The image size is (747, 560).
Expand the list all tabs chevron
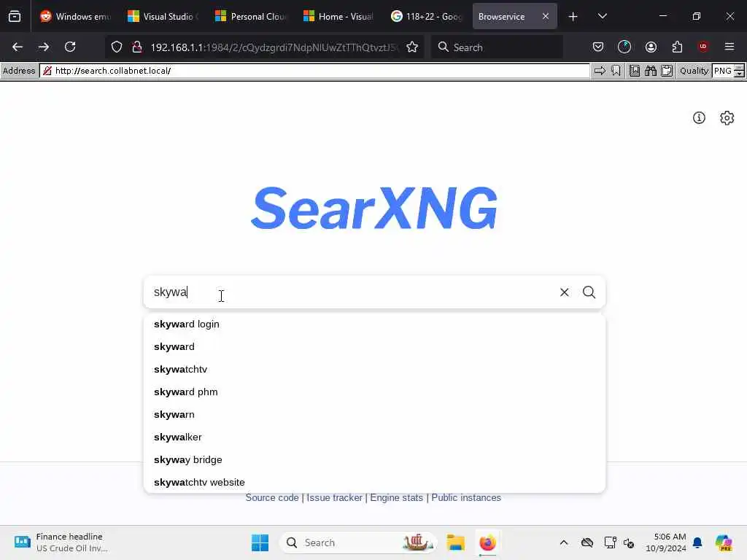tap(602, 17)
